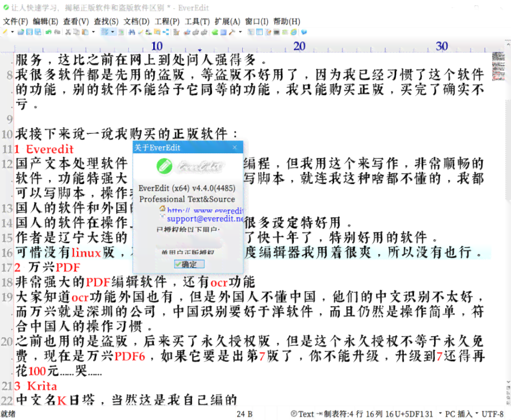Open the 文档(D) menu
Screen dimensions: 511x420
(x=136, y=21)
